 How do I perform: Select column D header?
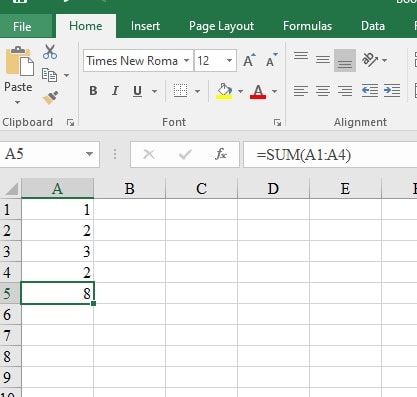coord(273,189)
